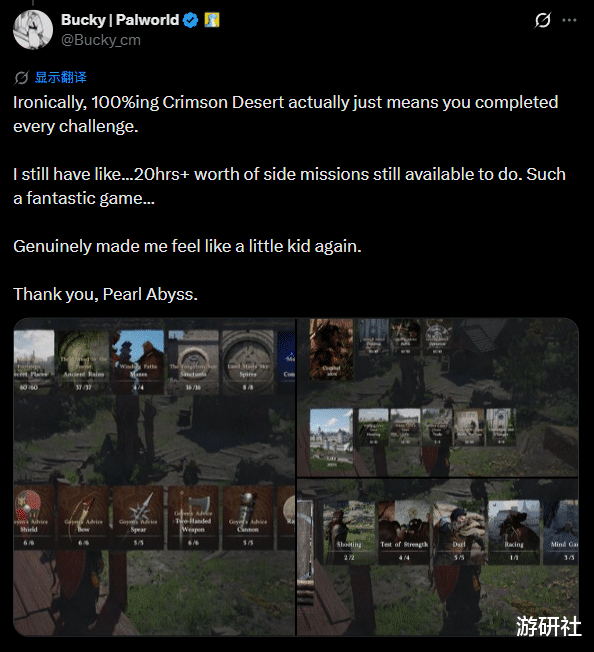Open the bottom-right minigames screenshot

click(x=438, y=557)
